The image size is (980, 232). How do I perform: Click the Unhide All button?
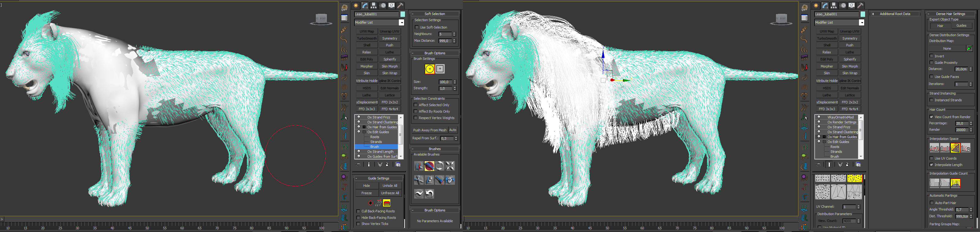pyautogui.click(x=390, y=186)
